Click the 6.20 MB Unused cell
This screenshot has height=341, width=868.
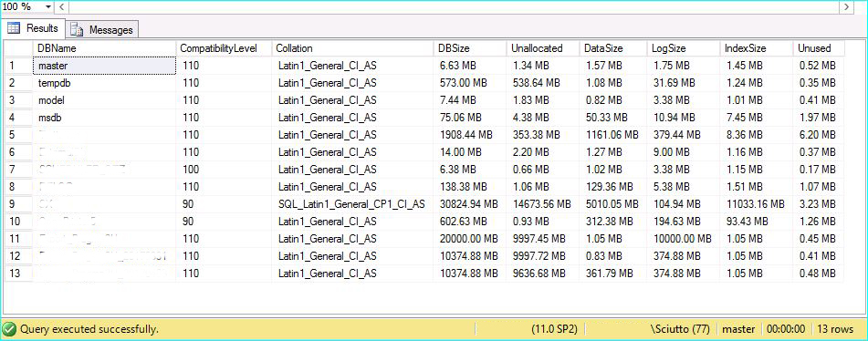pos(819,135)
